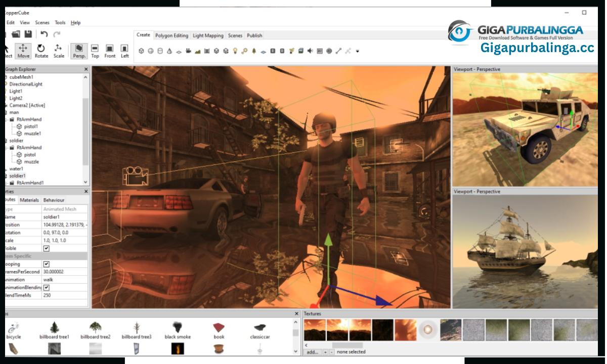Close the Properties panel
The height and width of the screenshot is (364, 607).
[x=85, y=192]
